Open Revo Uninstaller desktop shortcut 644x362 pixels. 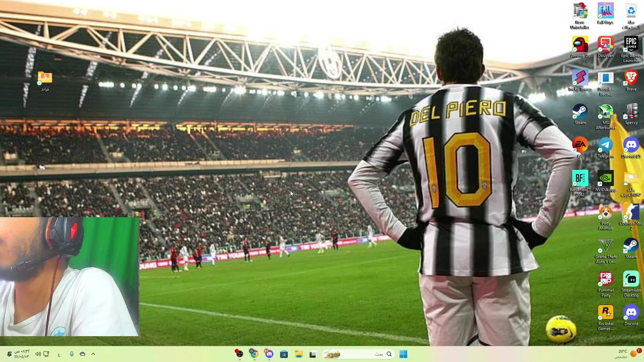(x=580, y=16)
